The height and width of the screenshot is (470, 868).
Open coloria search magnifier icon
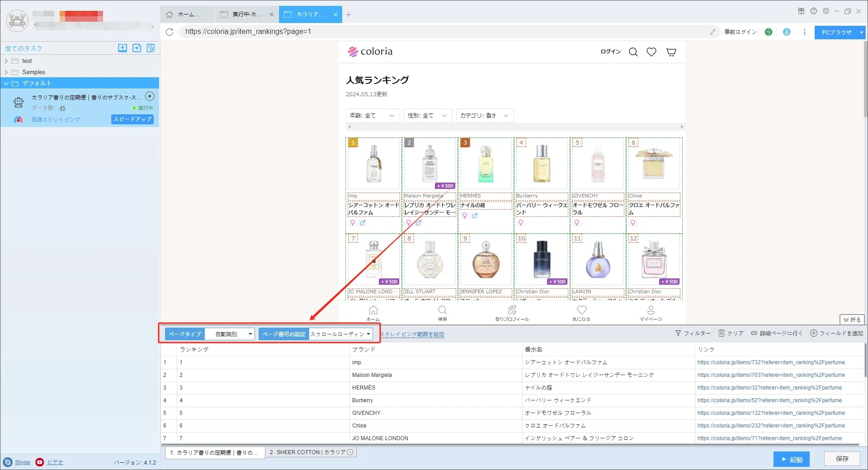pyautogui.click(x=633, y=52)
